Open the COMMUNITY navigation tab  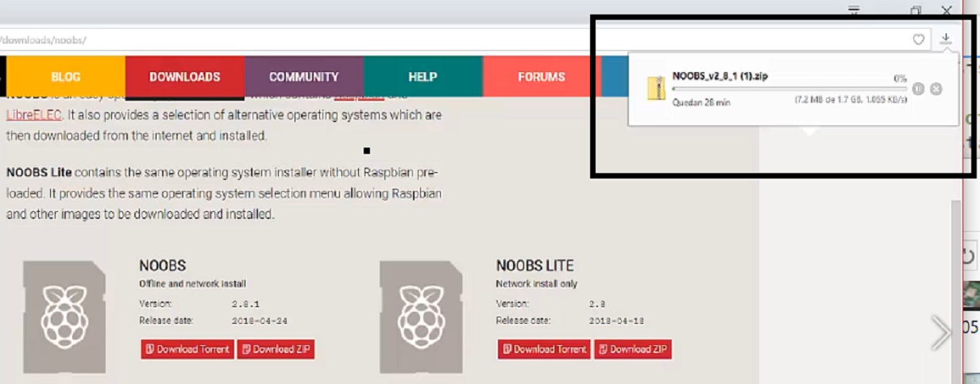304,77
